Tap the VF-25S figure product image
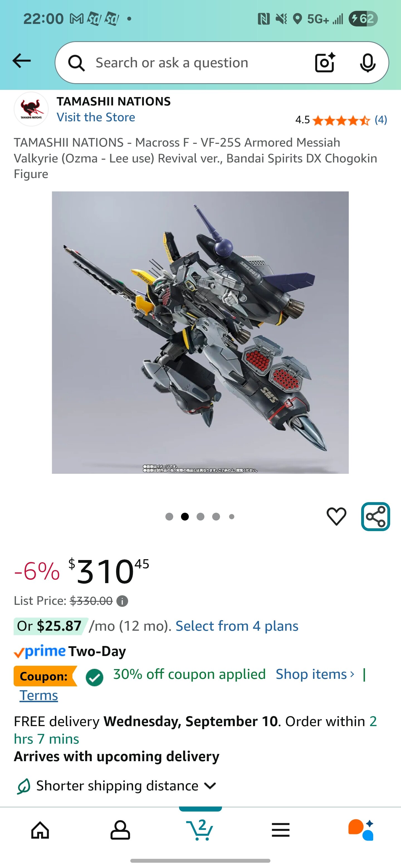 point(200,332)
